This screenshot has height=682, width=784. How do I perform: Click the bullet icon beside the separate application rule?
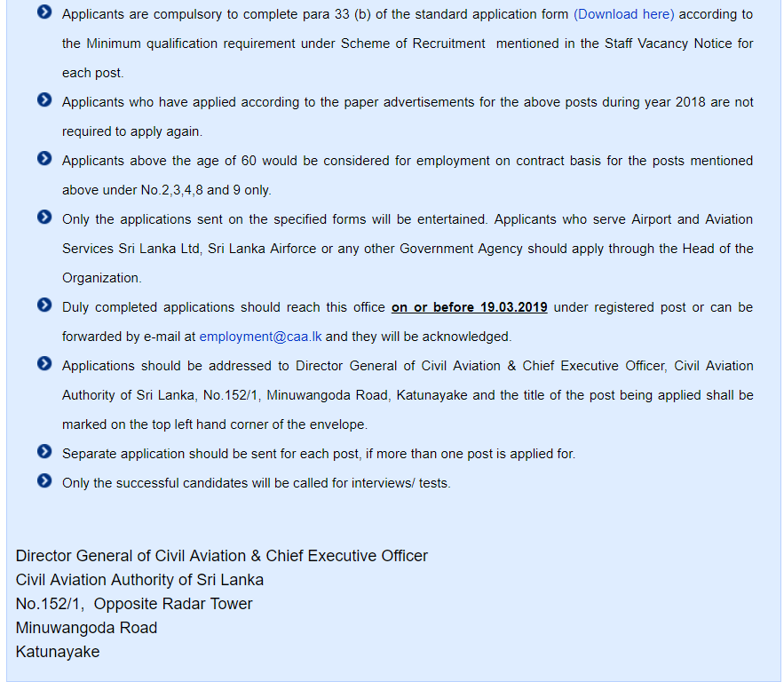coord(44,452)
